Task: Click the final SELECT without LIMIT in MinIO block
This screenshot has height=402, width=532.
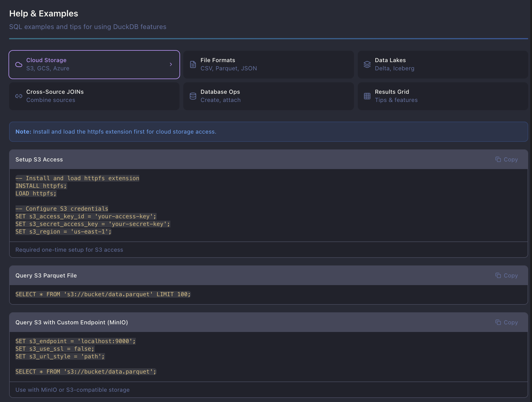Action: (86, 372)
